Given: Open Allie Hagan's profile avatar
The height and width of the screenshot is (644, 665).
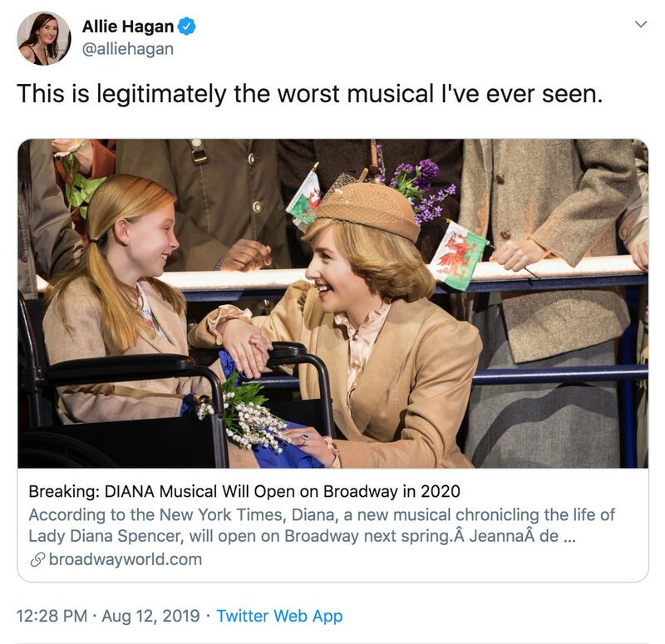Looking at the screenshot, I should coord(43,38).
